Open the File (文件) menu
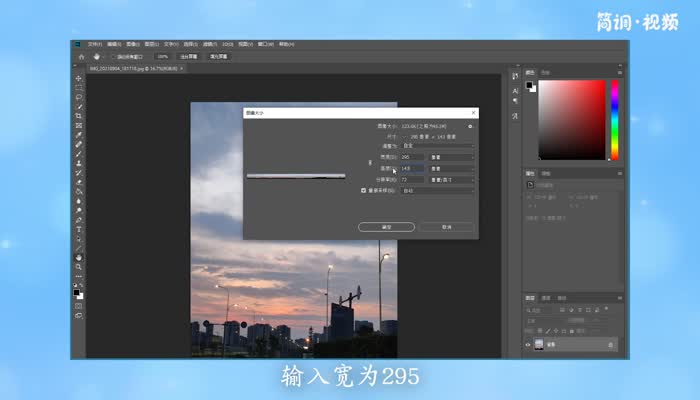This screenshot has height=400, width=700. [94, 44]
